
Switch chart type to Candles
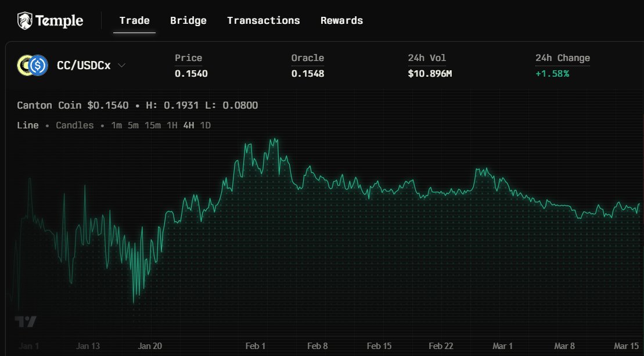point(75,125)
